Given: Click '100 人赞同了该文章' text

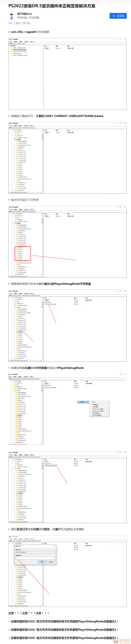Looking at the screenshot, I should (19, 23).
